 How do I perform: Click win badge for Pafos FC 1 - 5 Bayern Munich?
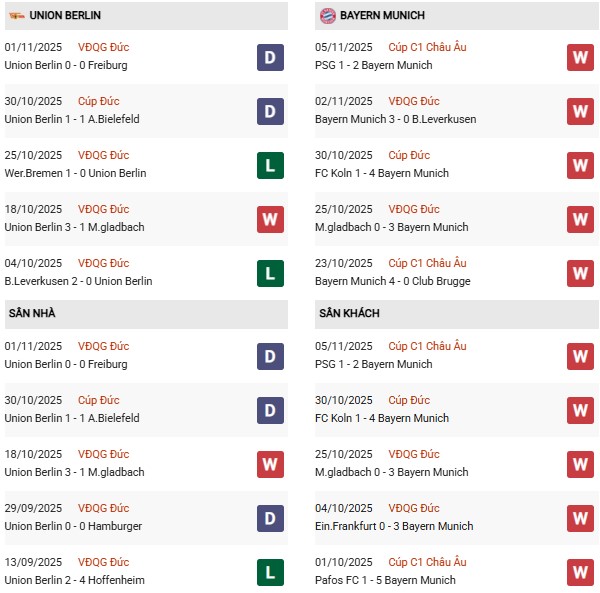click(x=580, y=572)
